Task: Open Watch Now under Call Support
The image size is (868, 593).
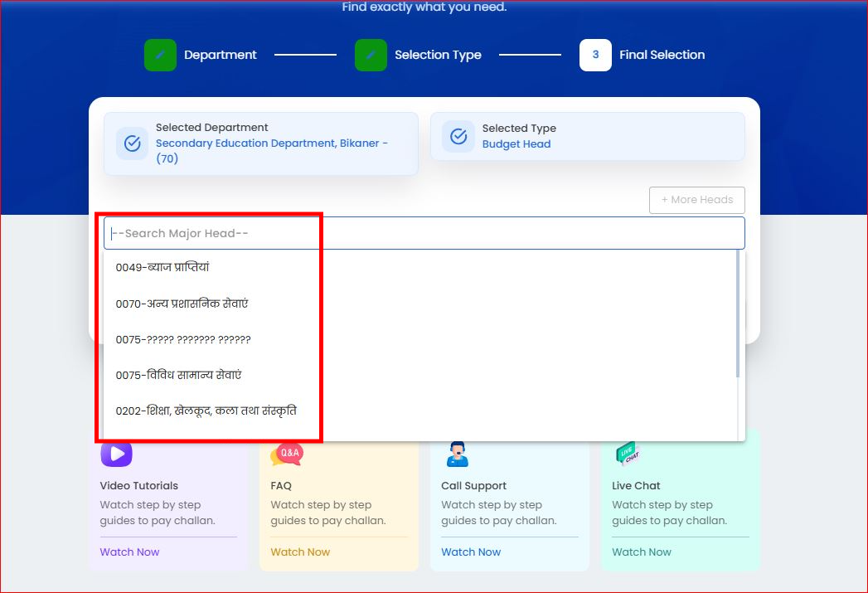Action: (x=471, y=552)
